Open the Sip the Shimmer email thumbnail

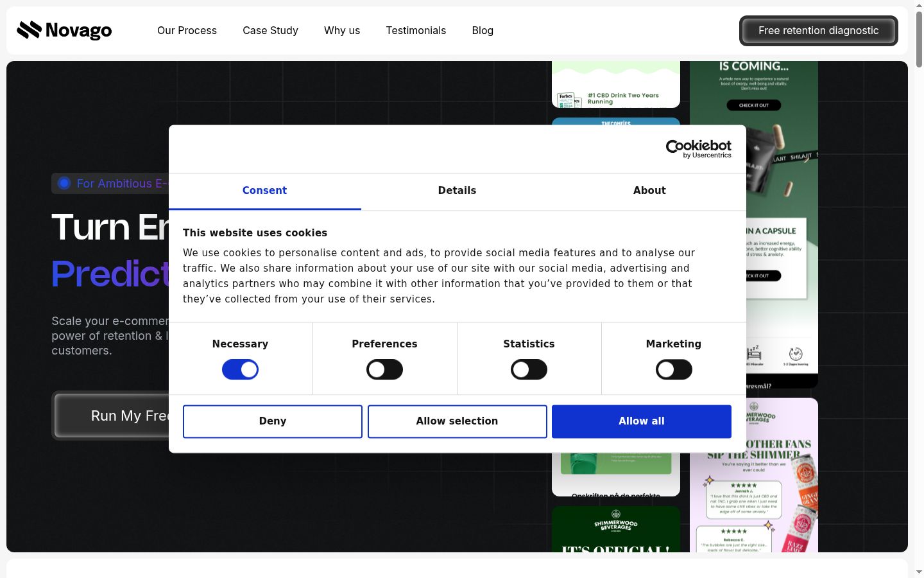click(754, 475)
